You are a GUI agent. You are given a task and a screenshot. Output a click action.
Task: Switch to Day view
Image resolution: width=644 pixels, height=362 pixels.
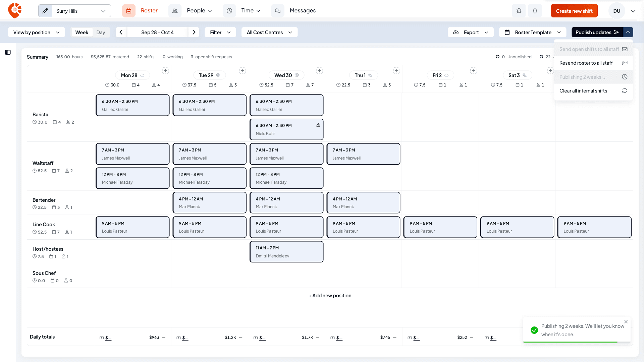(x=101, y=32)
